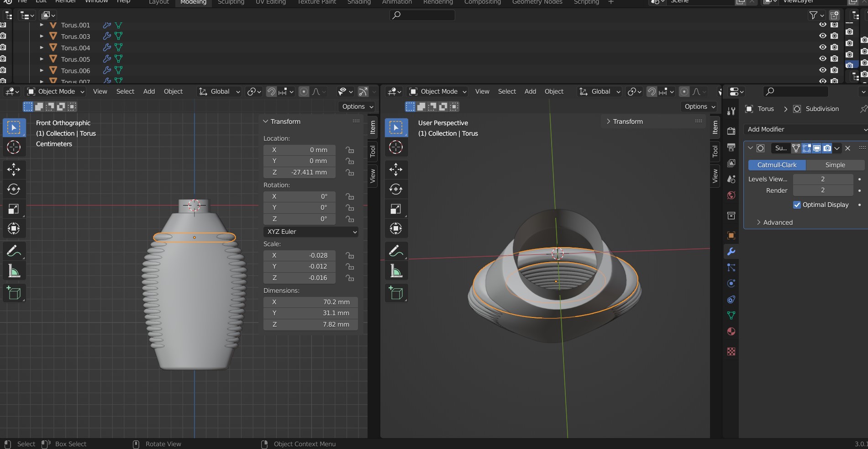
Task: Toggle snapping magnet in left viewport header
Action: pos(271,91)
